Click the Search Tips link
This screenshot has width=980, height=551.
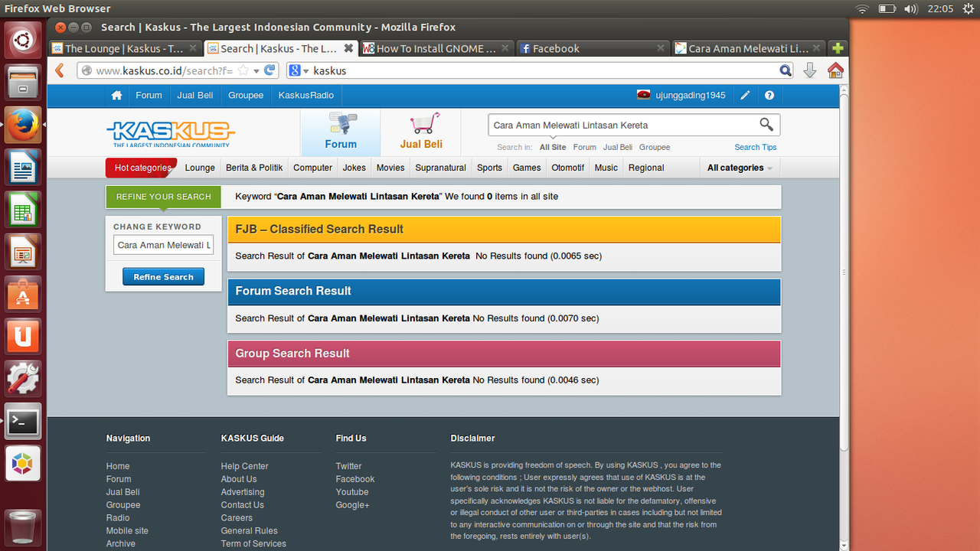point(756,147)
